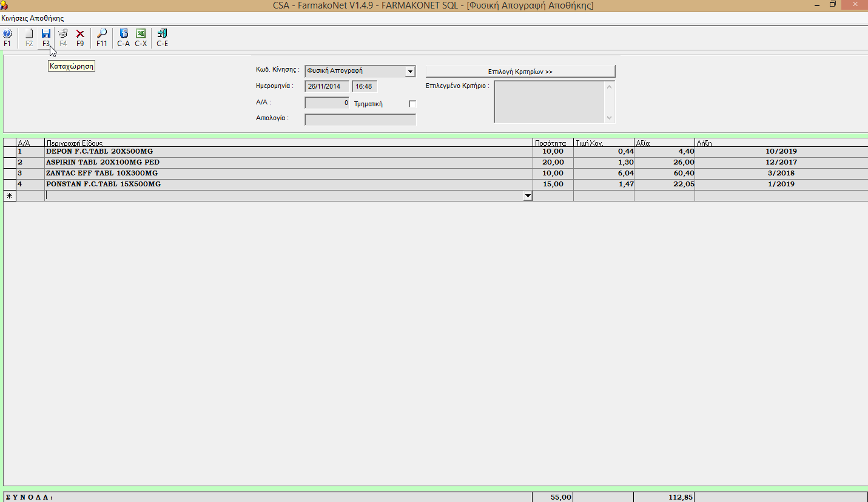Image resolution: width=868 pixels, height=502 pixels.
Task: Export to Excel with C-X icon
Action: point(141,38)
